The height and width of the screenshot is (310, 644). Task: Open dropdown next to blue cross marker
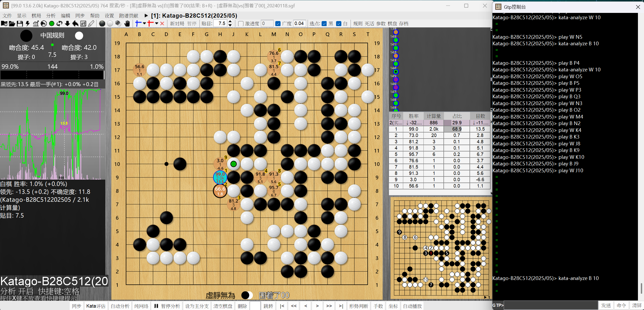(x=144, y=23)
